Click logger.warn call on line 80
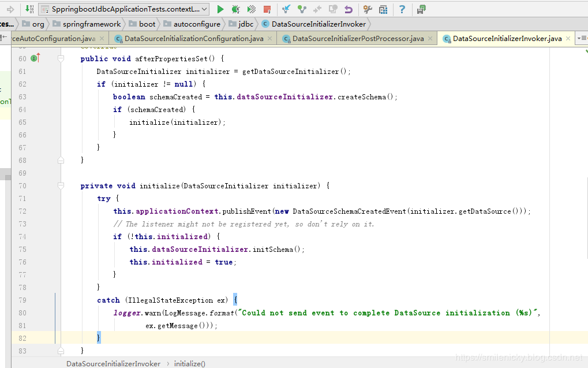 tap(137, 313)
